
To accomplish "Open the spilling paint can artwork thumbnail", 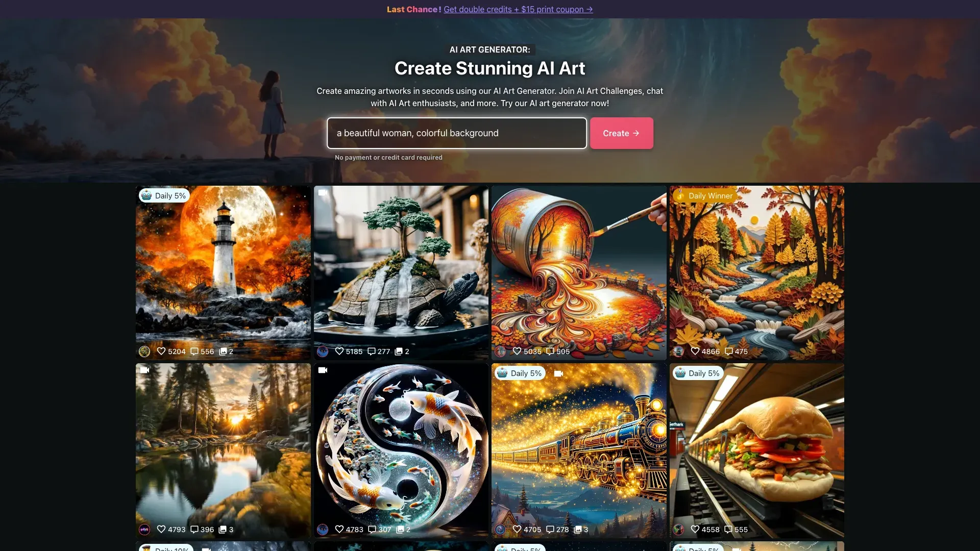I will pos(579,272).
